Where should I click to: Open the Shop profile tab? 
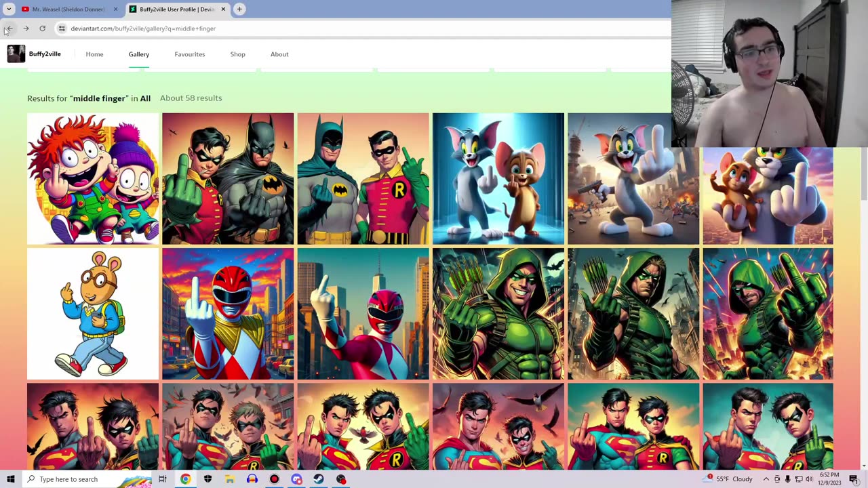(x=237, y=54)
